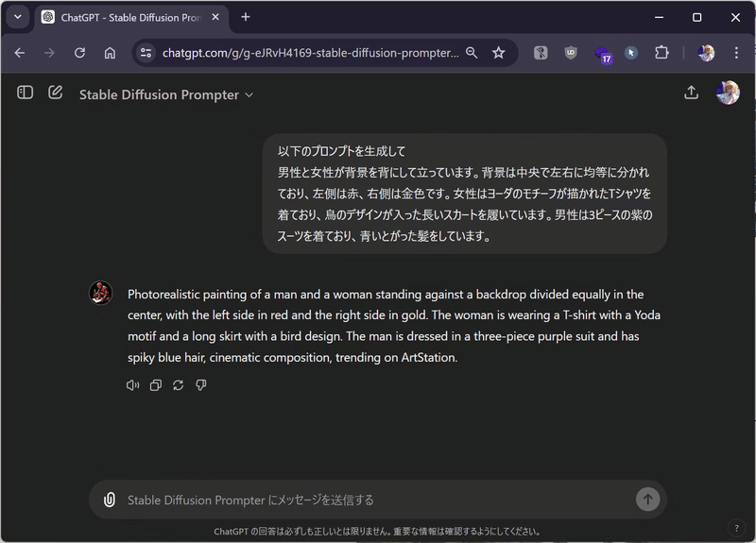Open a new browser tab
Screen dimensions: 756x543
click(246, 17)
